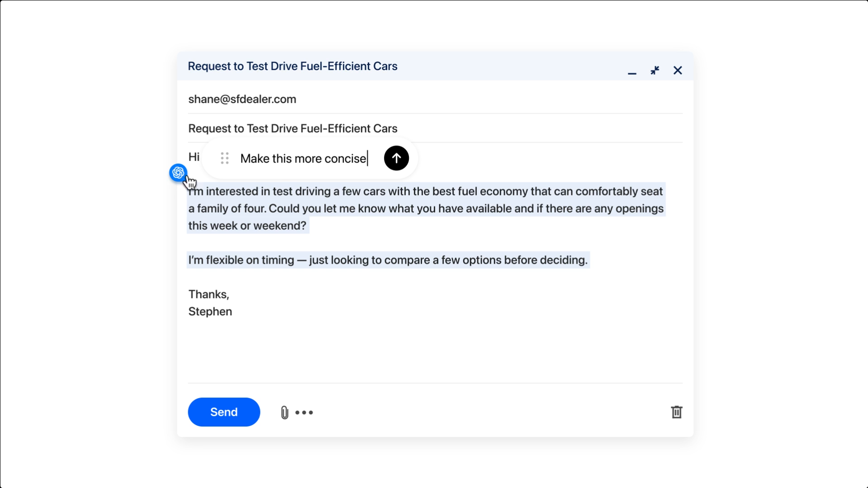
Task: Submit the prompt via the up arrow
Action: coord(396,158)
